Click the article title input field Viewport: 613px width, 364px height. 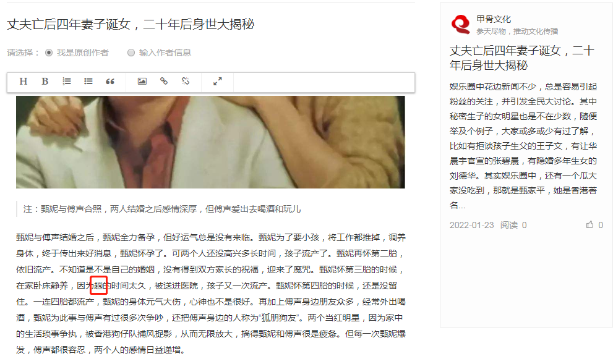[x=211, y=24]
